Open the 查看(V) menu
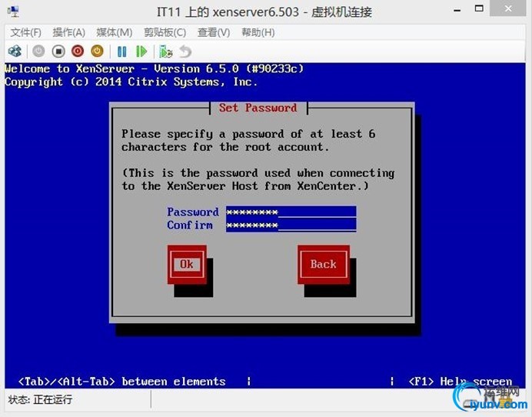The width and height of the screenshot is (532, 417). [x=214, y=32]
